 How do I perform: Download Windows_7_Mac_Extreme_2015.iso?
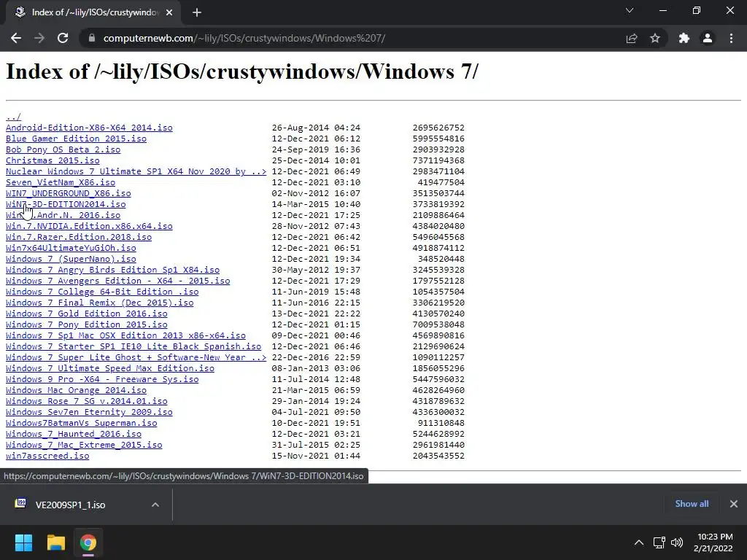click(84, 446)
